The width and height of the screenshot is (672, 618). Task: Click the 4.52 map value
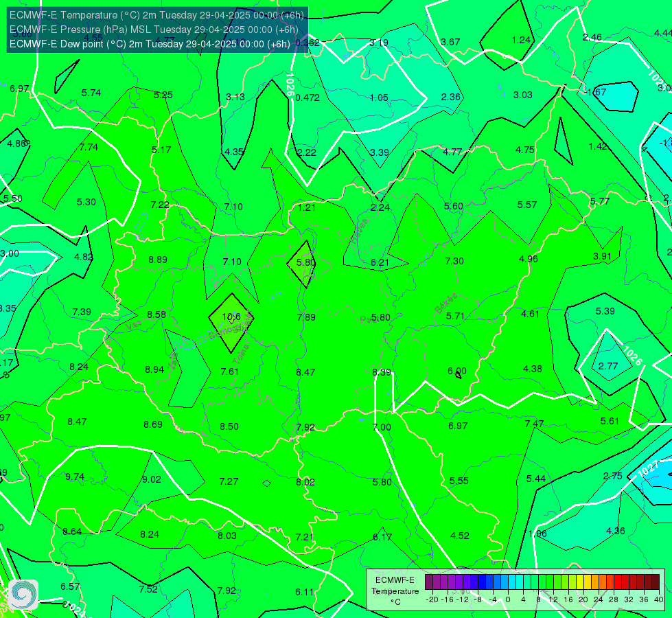pyautogui.click(x=460, y=536)
